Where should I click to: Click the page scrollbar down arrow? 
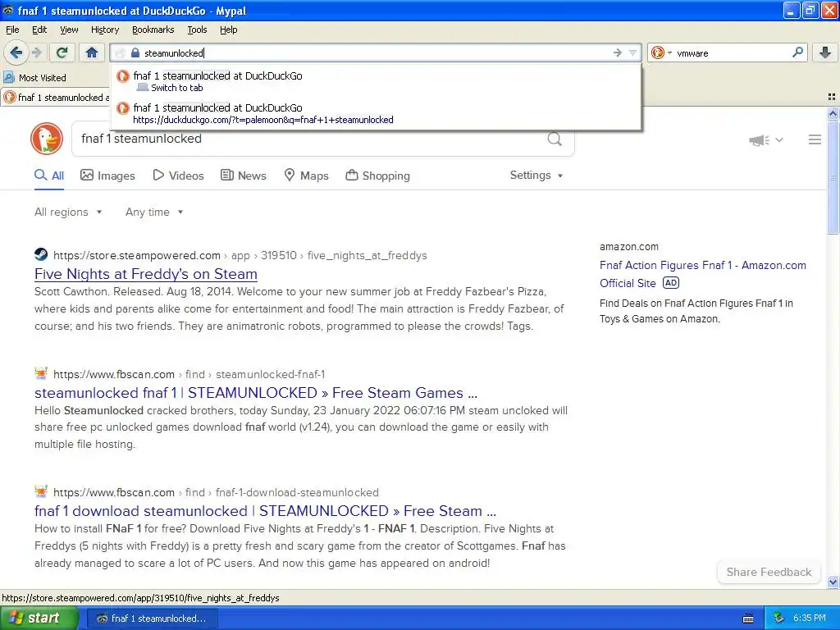pyautogui.click(x=833, y=582)
